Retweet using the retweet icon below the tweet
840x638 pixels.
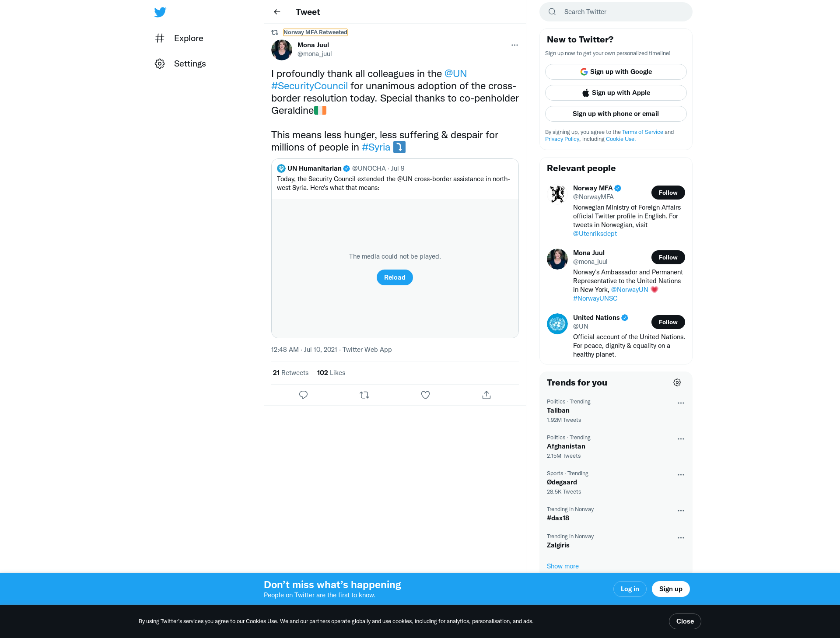pos(364,395)
